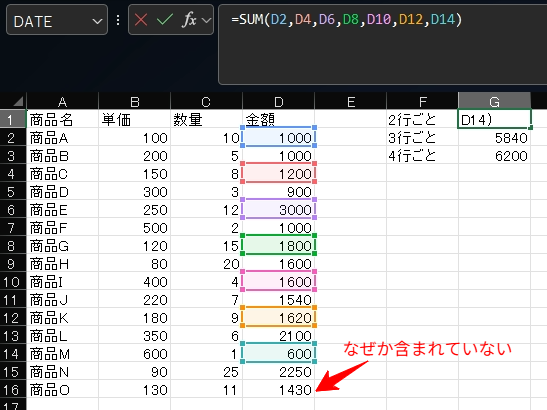Open the Name Box dropdown showing DATE
Viewport: 547px width, 410px height.
97,21
